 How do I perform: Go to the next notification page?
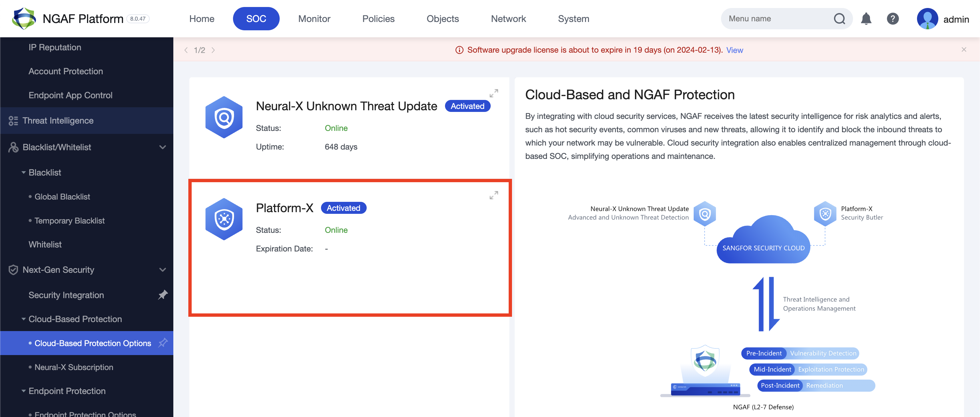pyautogui.click(x=214, y=50)
